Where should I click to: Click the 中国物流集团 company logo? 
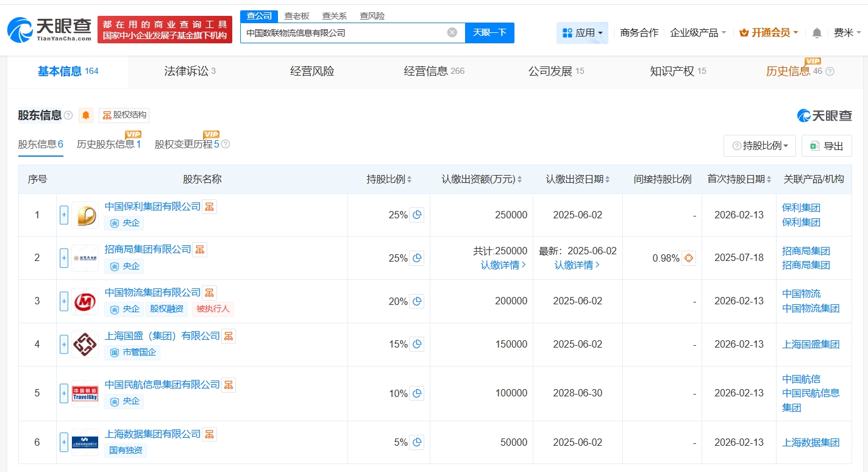85,301
